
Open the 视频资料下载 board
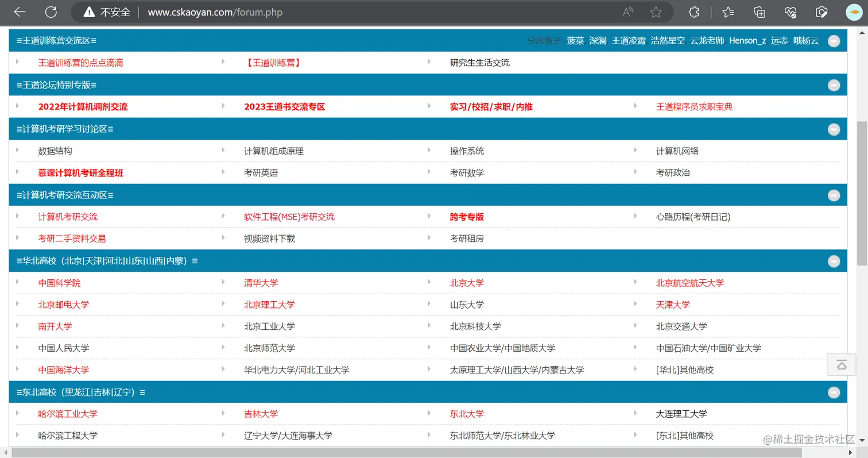pos(270,238)
